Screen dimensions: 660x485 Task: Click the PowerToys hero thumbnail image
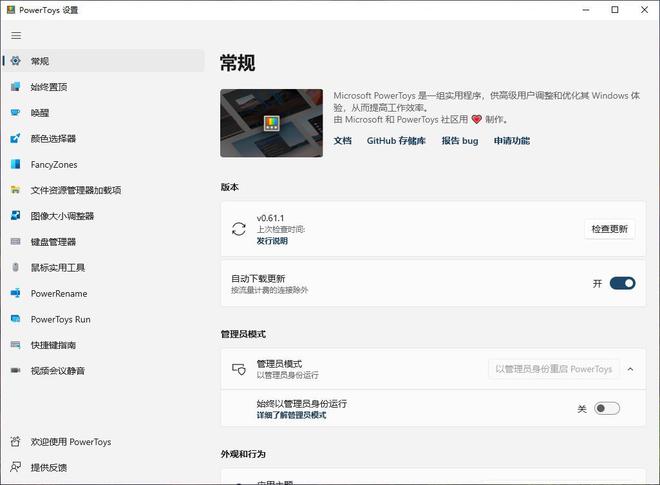[271, 123]
